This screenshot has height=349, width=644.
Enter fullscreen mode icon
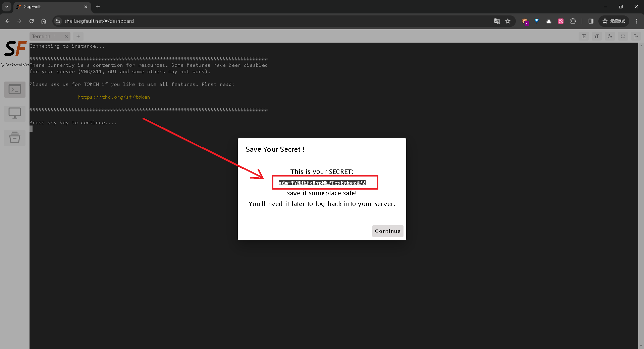(x=623, y=36)
